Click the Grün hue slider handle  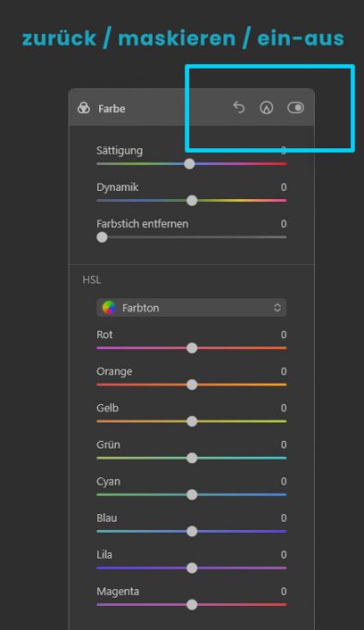[x=192, y=458]
